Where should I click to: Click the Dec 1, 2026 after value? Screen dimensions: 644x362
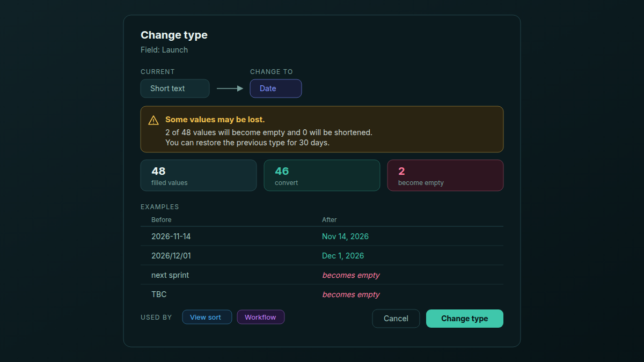click(x=343, y=256)
